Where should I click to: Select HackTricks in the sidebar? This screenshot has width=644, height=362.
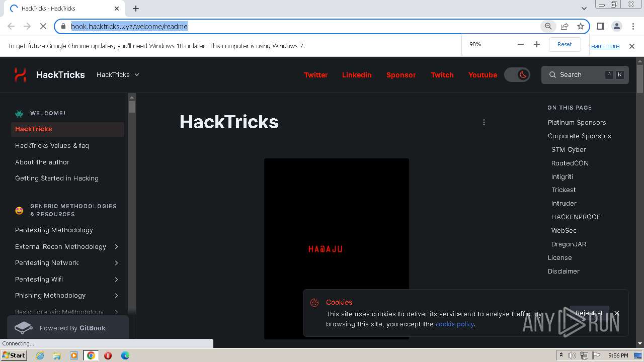[x=67, y=129]
